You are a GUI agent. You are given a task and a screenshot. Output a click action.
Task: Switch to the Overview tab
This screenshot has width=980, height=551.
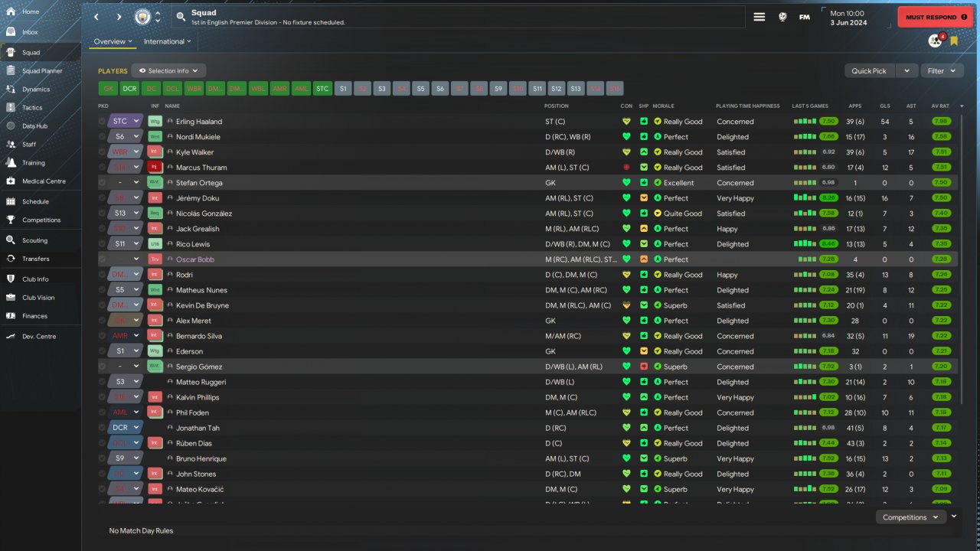point(113,41)
